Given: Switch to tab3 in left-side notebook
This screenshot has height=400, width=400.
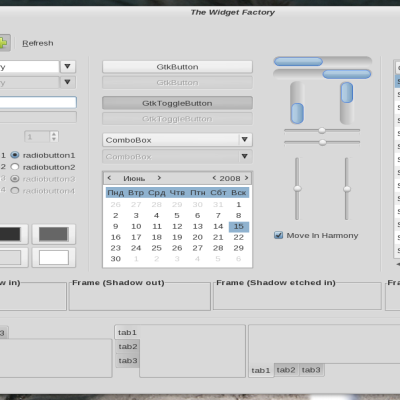Looking at the screenshot, I should click(x=128, y=361).
